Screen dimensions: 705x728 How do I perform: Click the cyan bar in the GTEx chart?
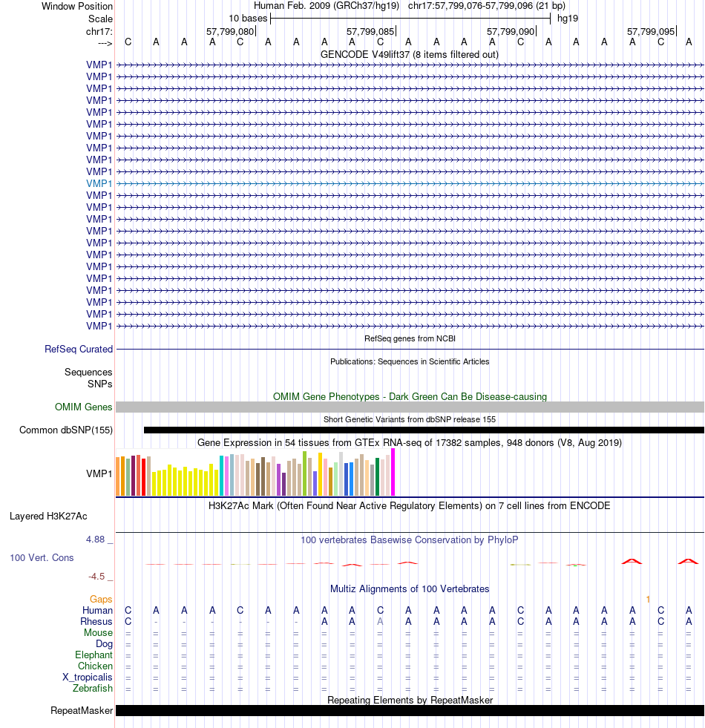click(x=222, y=476)
